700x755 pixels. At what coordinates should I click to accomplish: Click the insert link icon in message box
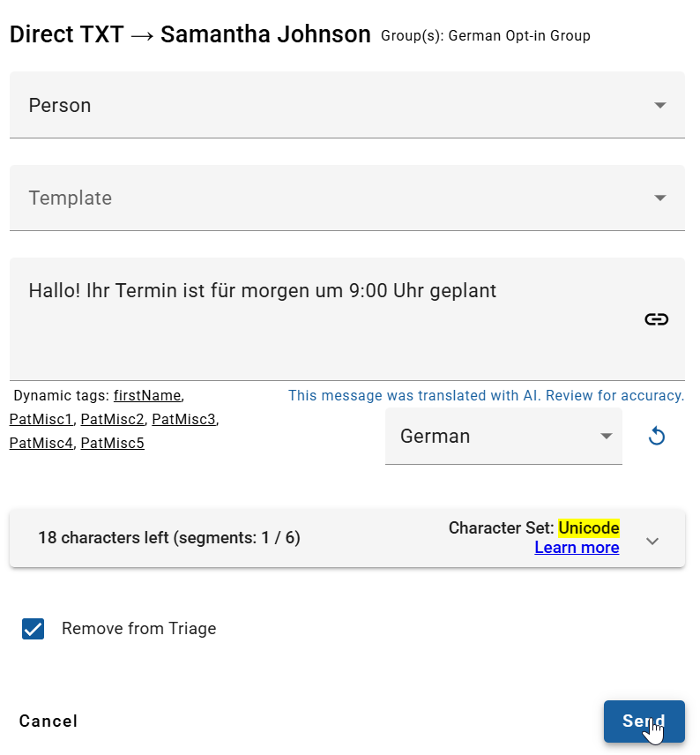[x=656, y=319]
